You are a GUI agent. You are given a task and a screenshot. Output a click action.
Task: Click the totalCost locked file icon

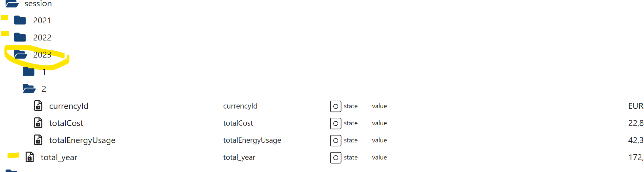click(x=38, y=123)
